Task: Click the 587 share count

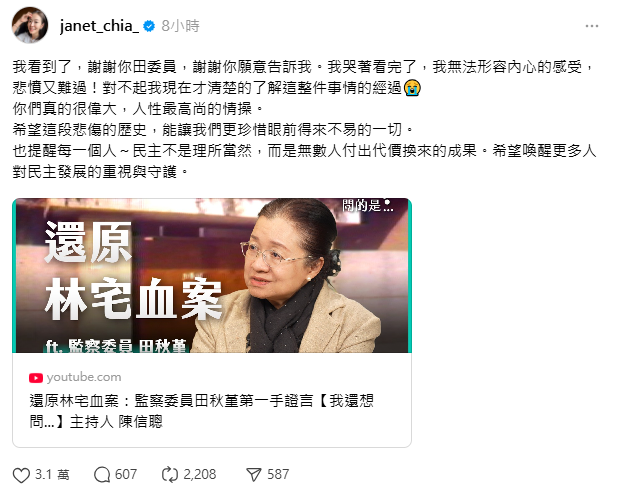Action: (278, 474)
